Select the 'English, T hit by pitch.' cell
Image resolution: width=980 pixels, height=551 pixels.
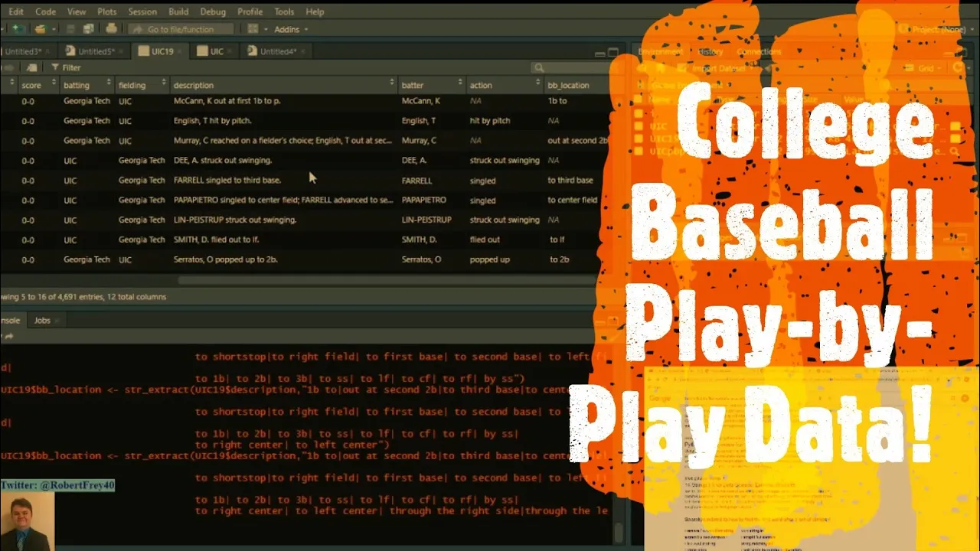212,120
